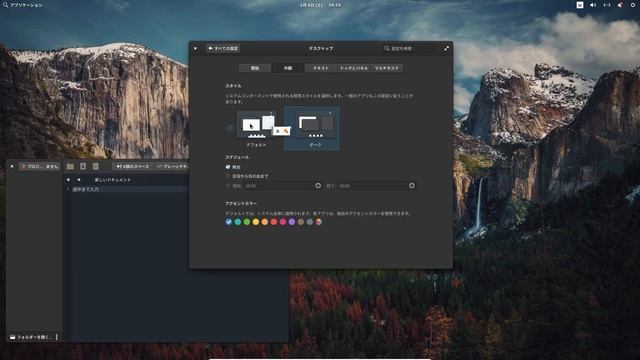The width and height of the screenshot is (640, 360).
Task: Open the end time clock picker icon
Action: tap(411, 186)
